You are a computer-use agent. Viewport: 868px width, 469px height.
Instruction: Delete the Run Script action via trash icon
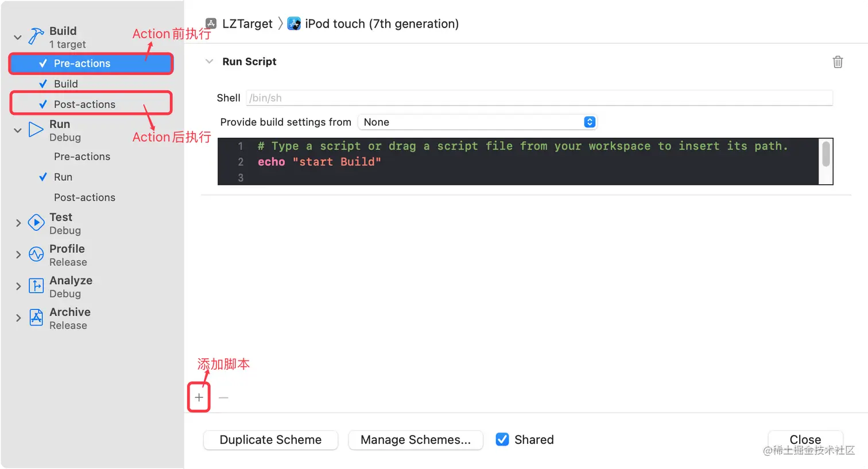coord(838,61)
